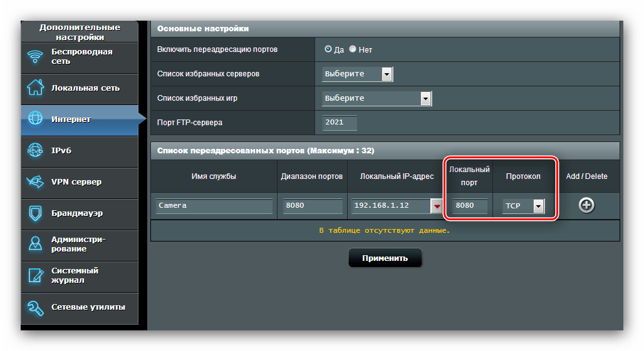Screen dimensions: 644x351
Task: Open Беспроводная сеть menu section
Action: (x=80, y=58)
